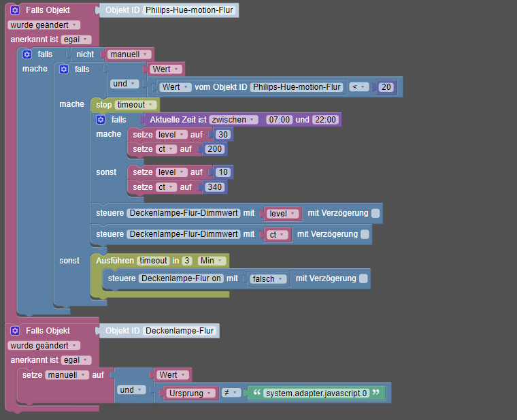Open gear icon of Deckenlampe-Flur trigger block
This screenshot has width=517, height=420.
pyautogui.click(x=15, y=331)
